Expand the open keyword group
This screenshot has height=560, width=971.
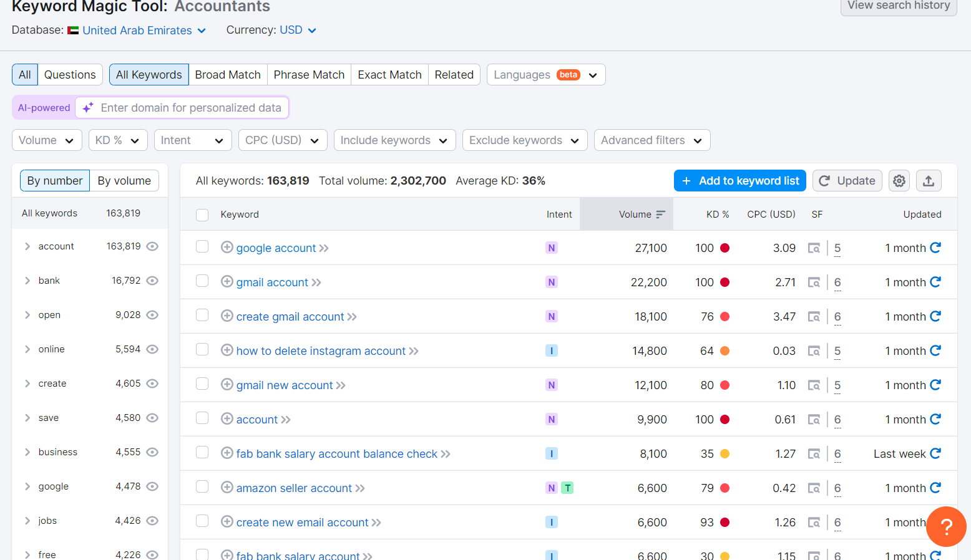pos(27,315)
